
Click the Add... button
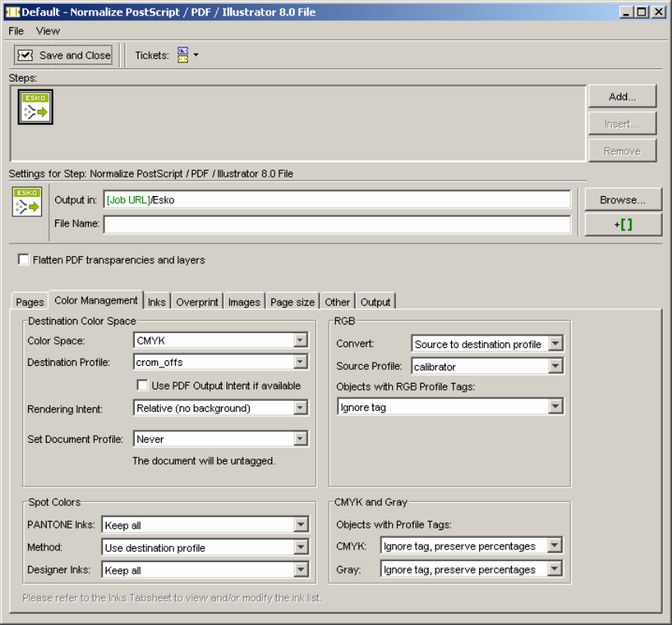(622, 97)
